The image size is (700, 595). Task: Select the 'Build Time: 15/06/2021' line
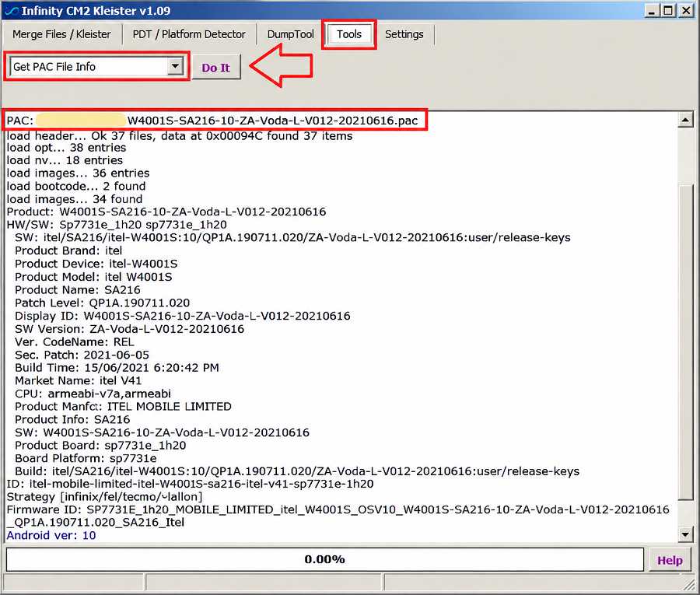click(117, 368)
